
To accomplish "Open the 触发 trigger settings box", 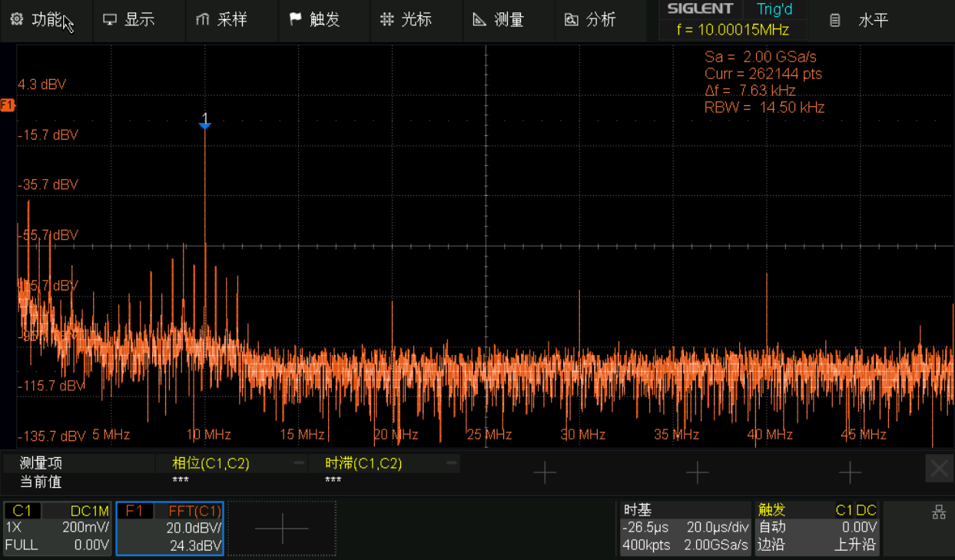I will coord(817,528).
